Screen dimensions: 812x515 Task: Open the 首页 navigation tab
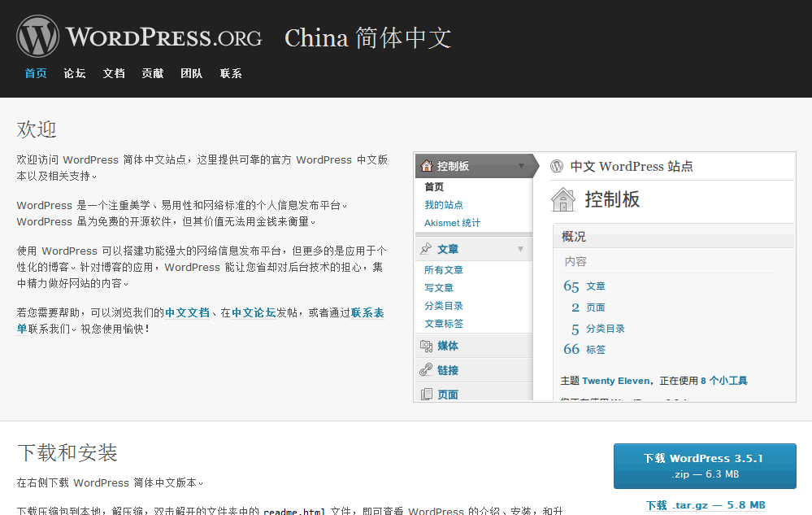(36, 73)
